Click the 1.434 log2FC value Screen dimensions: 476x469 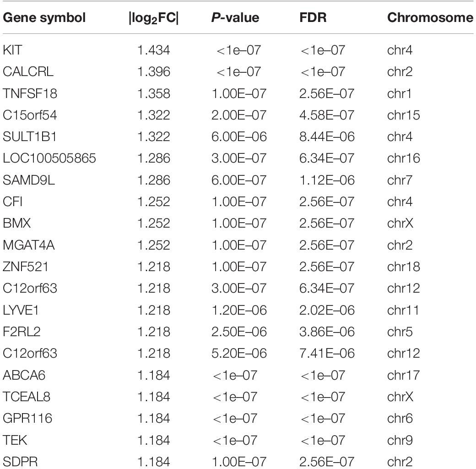click(153, 50)
